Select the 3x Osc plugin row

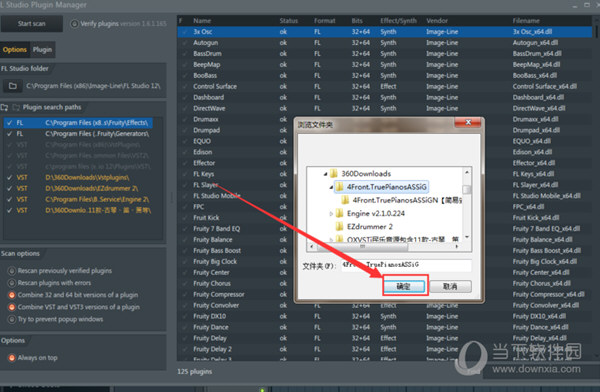(385, 32)
